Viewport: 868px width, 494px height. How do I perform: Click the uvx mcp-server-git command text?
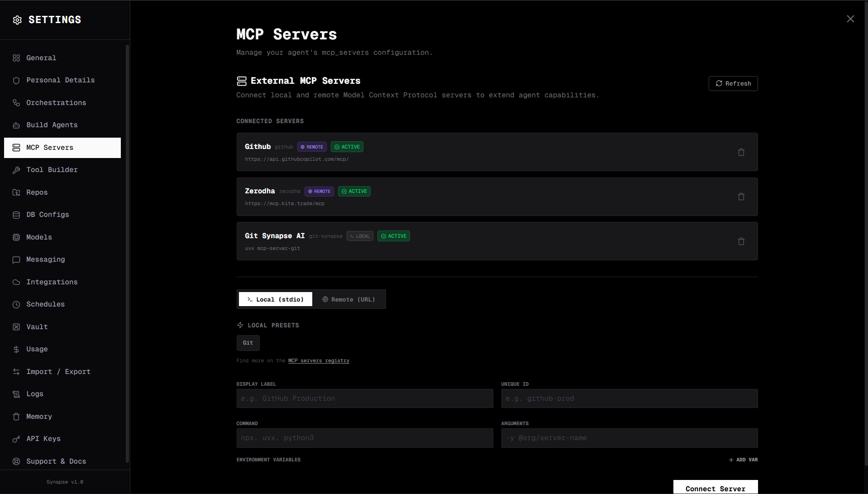[272, 249]
